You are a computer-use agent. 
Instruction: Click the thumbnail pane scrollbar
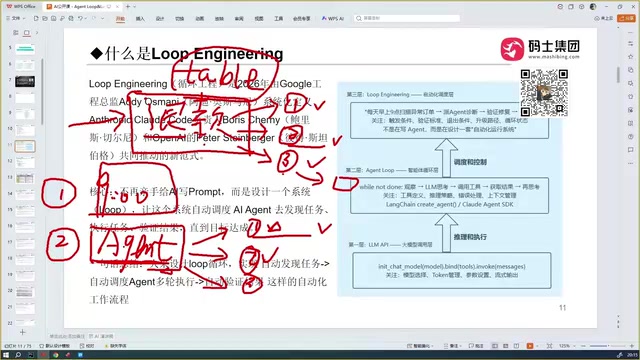tap(42, 92)
